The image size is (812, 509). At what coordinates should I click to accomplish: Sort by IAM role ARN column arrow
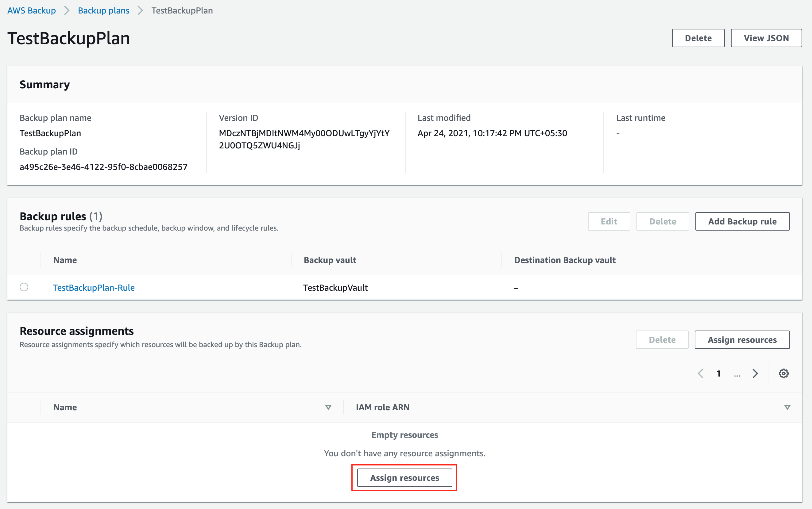click(787, 407)
